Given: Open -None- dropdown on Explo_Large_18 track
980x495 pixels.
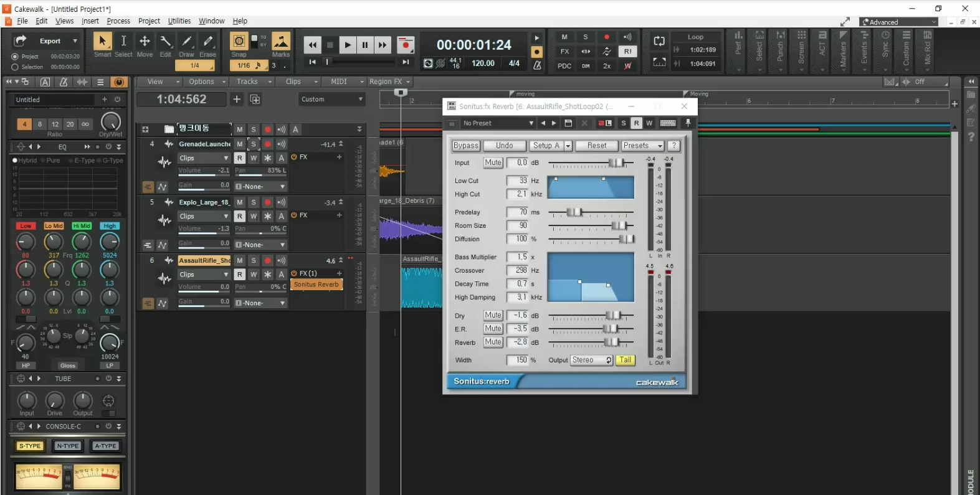Looking at the screenshot, I should coord(260,245).
